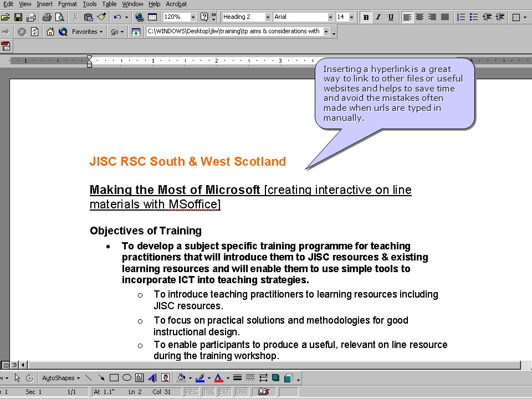Toggle Align Right

click(x=432, y=17)
